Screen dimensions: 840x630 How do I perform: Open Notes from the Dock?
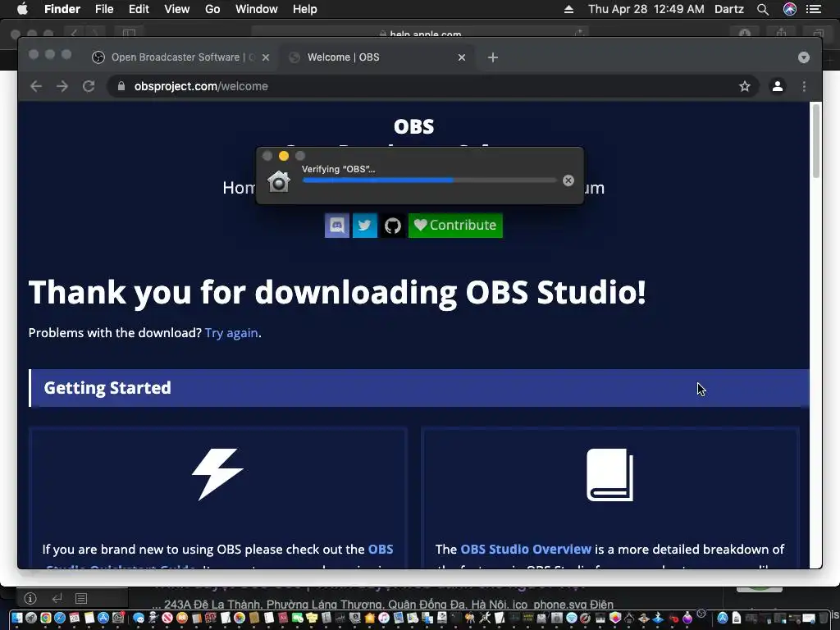tap(89, 618)
